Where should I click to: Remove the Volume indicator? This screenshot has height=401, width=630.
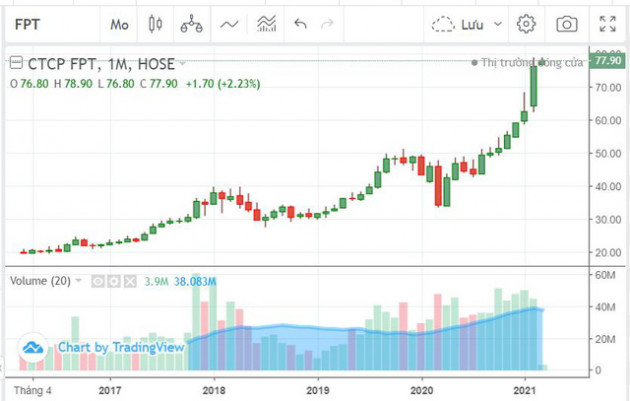point(129,282)
